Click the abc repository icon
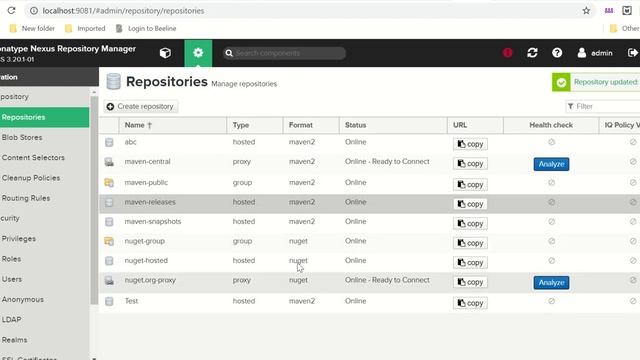This screenshot has height=360, width=640. click(109, 142)
